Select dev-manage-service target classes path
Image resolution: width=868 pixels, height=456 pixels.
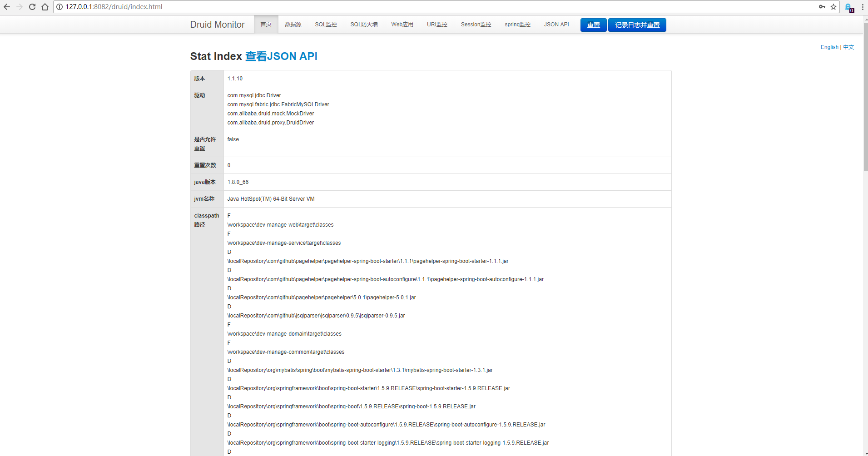point(284,243)
